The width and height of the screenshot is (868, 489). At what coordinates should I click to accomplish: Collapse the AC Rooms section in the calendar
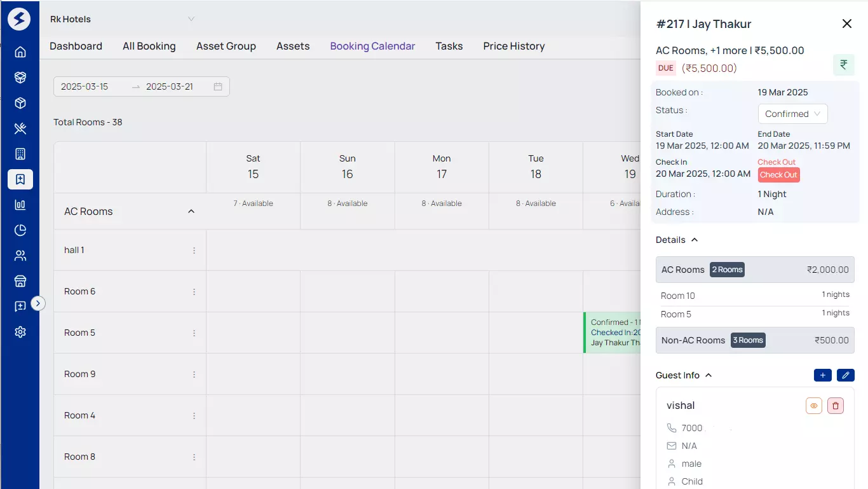(x=191, y=210)
